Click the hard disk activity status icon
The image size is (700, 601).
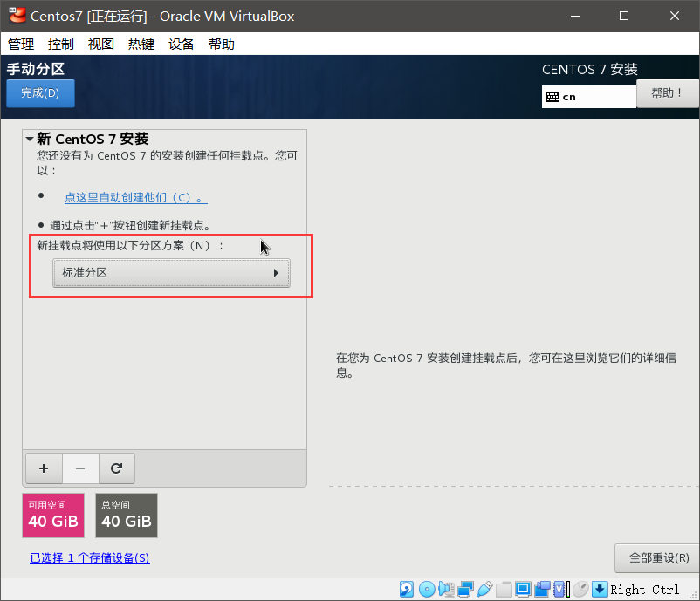(406, 589)
